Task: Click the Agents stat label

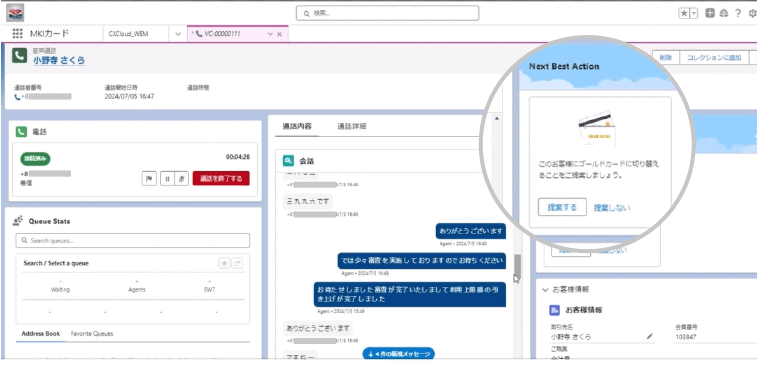Action: pos(137,289)
